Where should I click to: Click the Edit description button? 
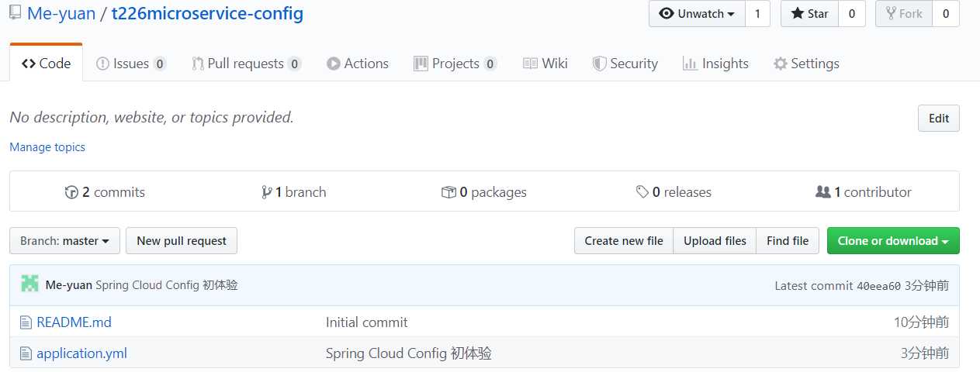coord(938,119)
